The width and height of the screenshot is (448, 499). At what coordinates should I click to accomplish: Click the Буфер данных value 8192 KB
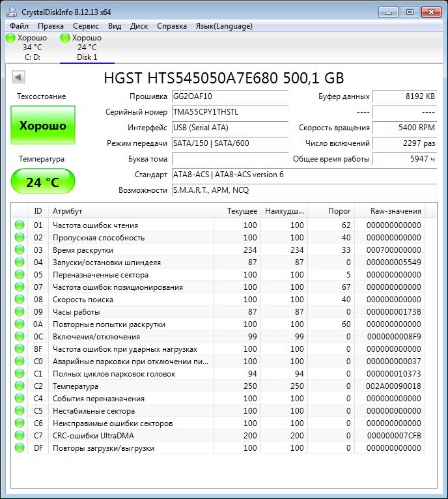tap(405, 96)
